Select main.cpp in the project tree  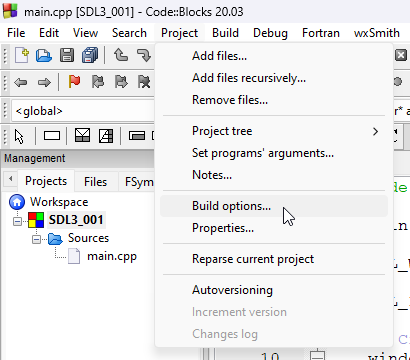pyautogui.click(x=112, y=256)
